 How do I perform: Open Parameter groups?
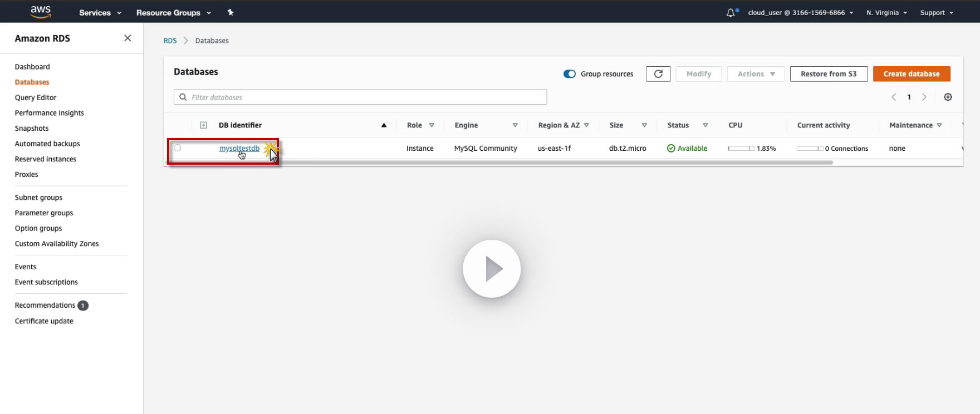point(44,213)
